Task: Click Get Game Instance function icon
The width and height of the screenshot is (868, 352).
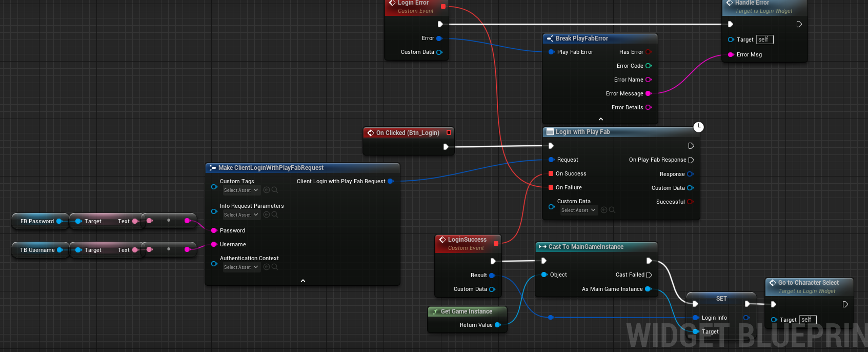Action: pos(435,311)
